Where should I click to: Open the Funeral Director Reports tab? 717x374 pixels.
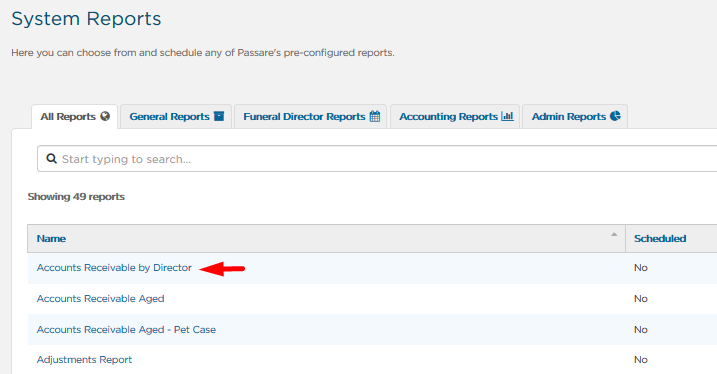click(311, 117)
